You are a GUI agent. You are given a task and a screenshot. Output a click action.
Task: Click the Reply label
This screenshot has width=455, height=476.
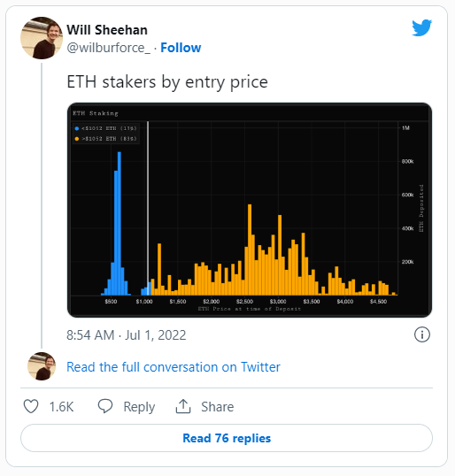(x=139, y=407)
